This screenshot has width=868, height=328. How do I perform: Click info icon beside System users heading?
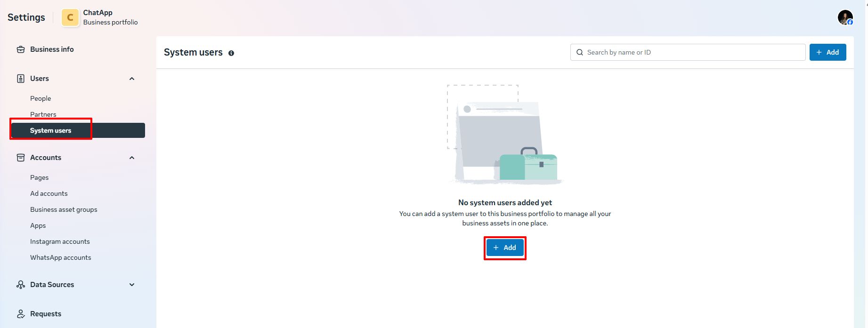[x=231, y=53]
